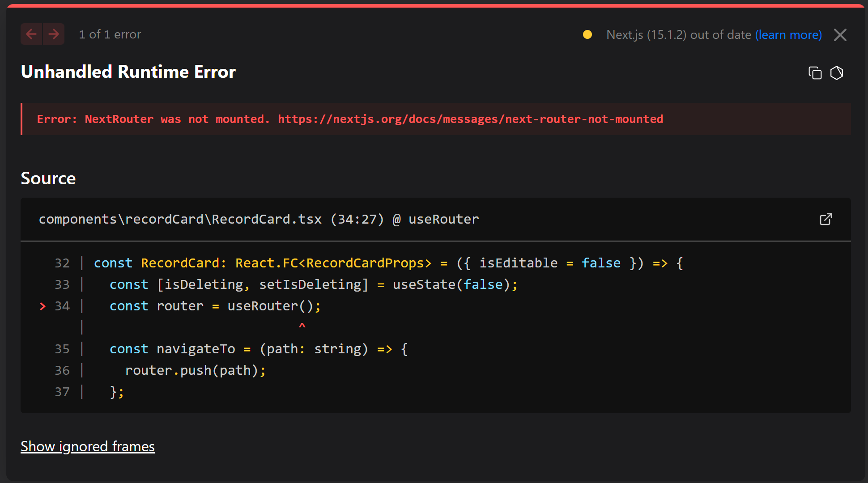The height and width of the screenshot is (483, 868).
Task: Click the red arrow marker at line 34
Action: [43, 306]
